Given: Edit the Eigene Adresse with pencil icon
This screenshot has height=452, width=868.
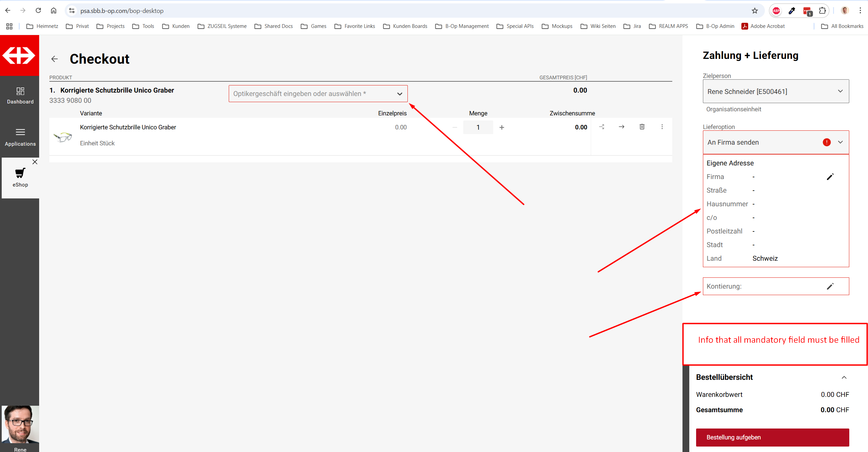Looking at the screenshot, I should (x=830, y=177).
